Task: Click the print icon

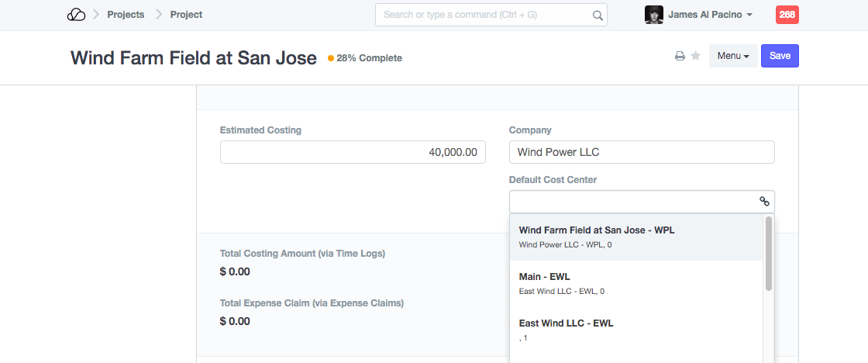Action: (x=680, y=56)
